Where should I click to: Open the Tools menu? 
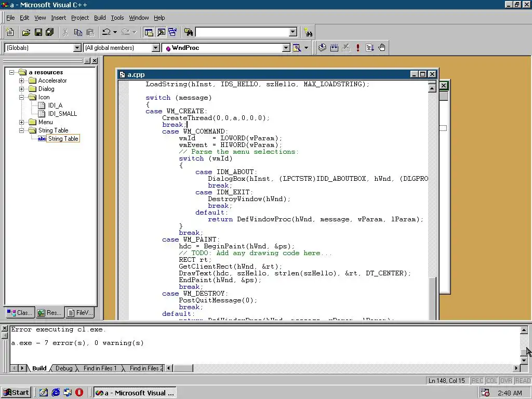point(117,18)
